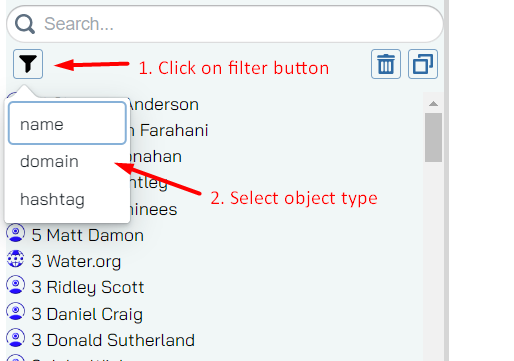Screen dimensions: 514x361
Task: Click the funnel filter button
Action: (28, 64)
